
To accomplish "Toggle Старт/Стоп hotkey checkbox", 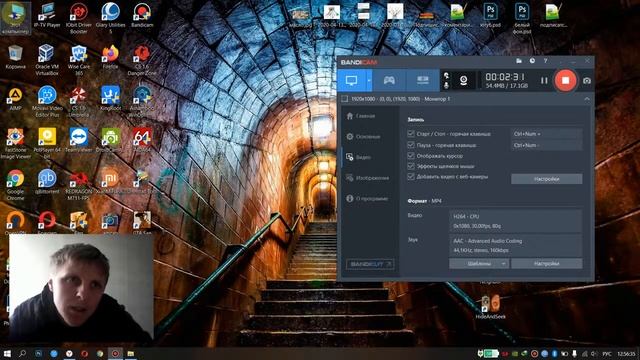I will tap(411, 133).
